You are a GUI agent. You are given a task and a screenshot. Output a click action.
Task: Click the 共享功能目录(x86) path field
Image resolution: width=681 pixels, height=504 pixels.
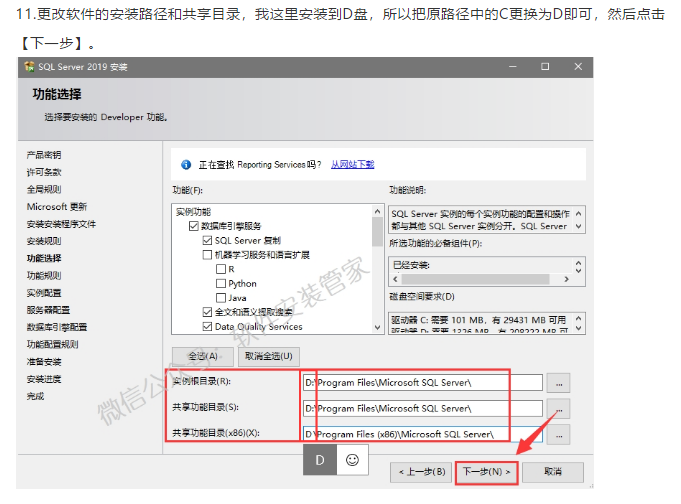[423, 434]
